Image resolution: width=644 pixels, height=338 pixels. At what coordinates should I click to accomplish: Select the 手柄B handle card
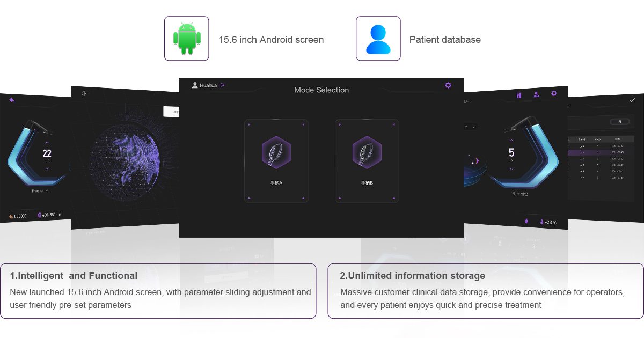367,161
